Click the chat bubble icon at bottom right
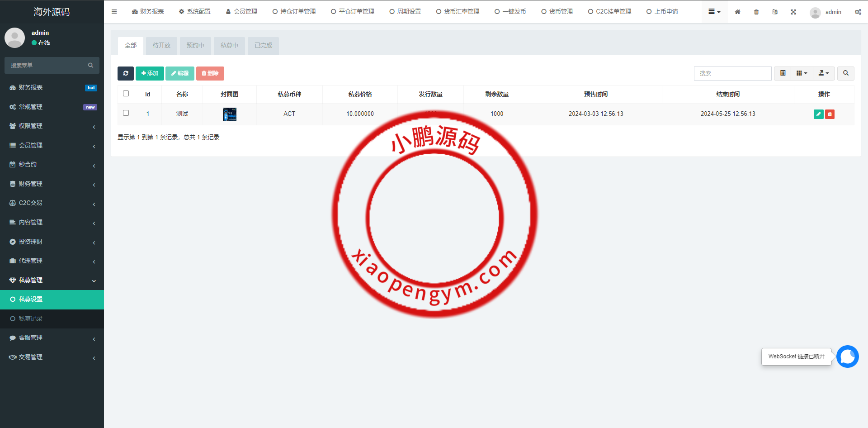The width and height of the screenshot is (868, 428). (848, 357)
